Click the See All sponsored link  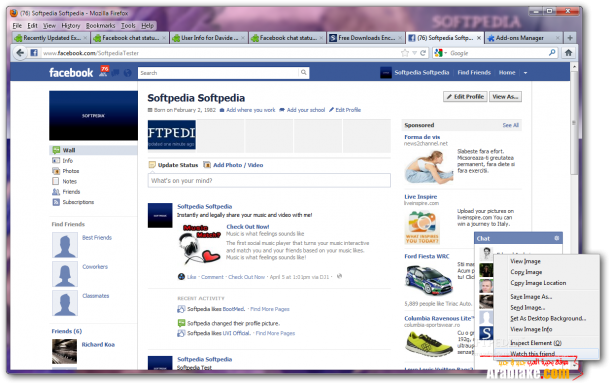coord(510,125)
